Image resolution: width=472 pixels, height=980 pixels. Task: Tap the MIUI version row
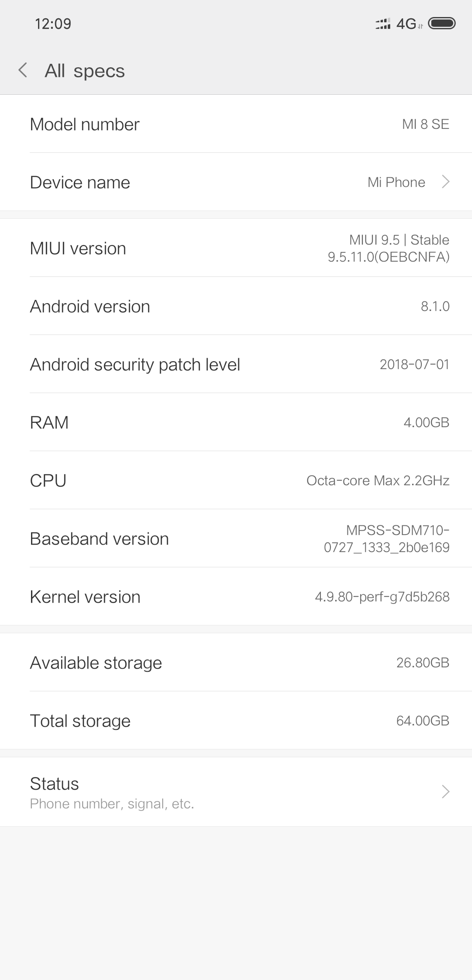pos(236,248)
